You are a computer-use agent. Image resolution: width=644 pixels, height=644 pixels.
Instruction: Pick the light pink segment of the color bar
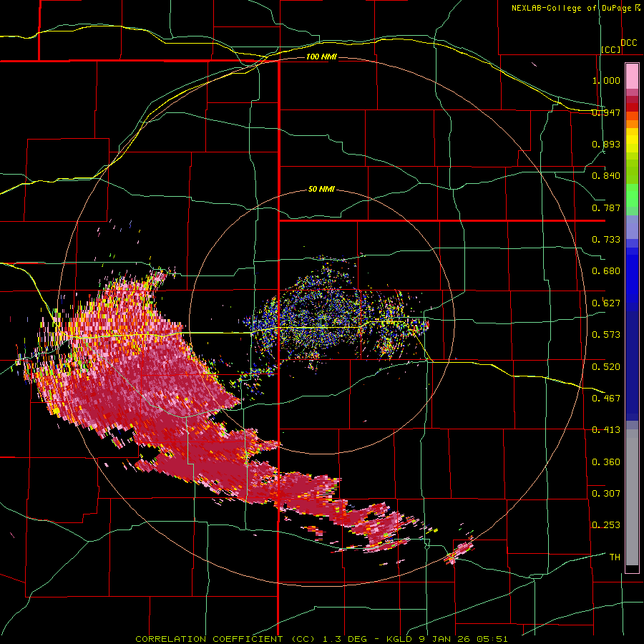click(632, 77)
